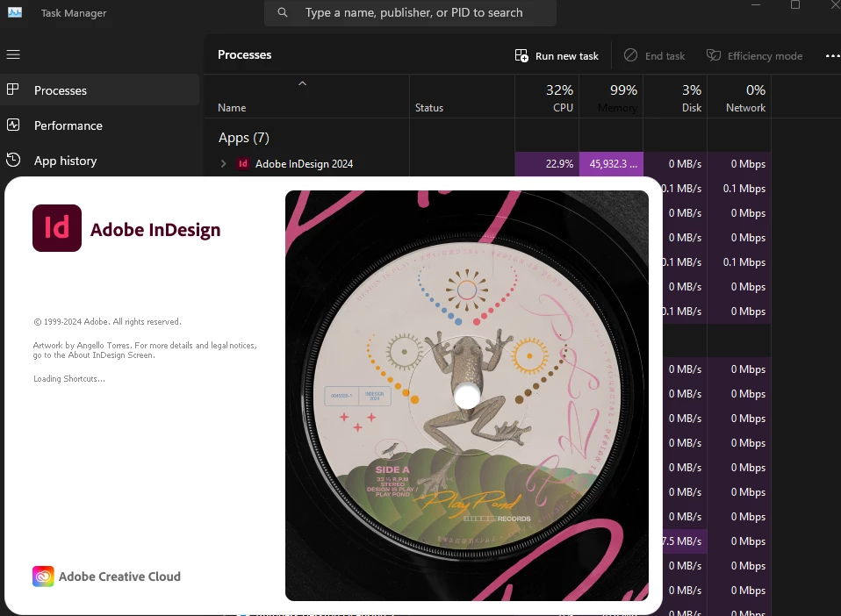Image resolution: width=841 pixels, height=616 pixels.
Task: Click the vinyl record frog artwork
Action: click(x=467, y=396)
